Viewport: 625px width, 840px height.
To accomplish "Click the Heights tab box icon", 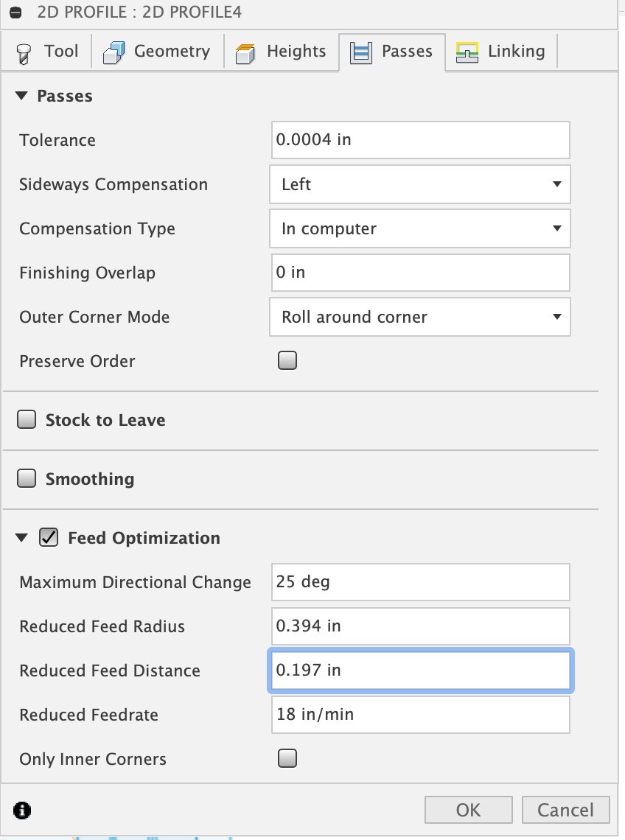I will click(x=245, y=54).
